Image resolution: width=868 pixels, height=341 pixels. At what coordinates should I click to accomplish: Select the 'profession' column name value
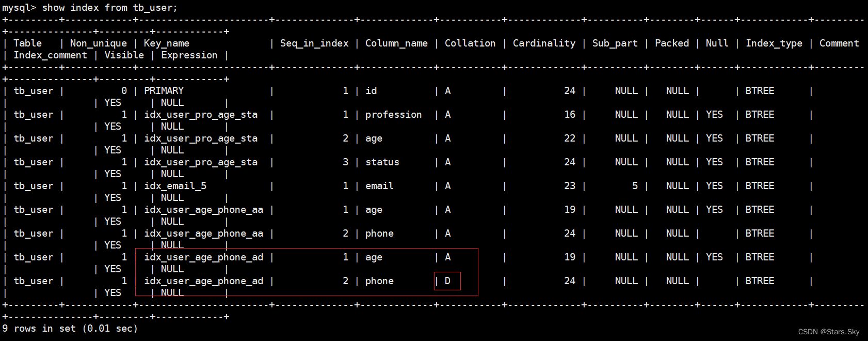click(394, 115)
